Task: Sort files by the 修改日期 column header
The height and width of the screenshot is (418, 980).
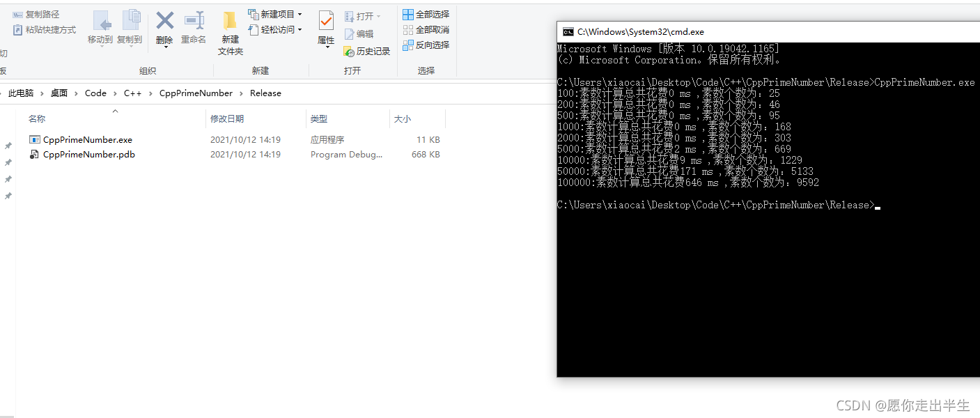Action: coord(256,119)
